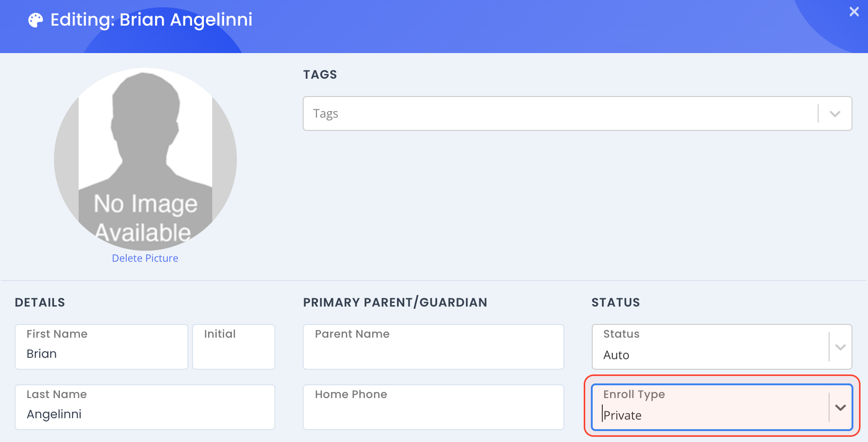The width and height of the screenshot is (868, 442).
Task: Click the Home Phone input field
Action: pos(434,407)
